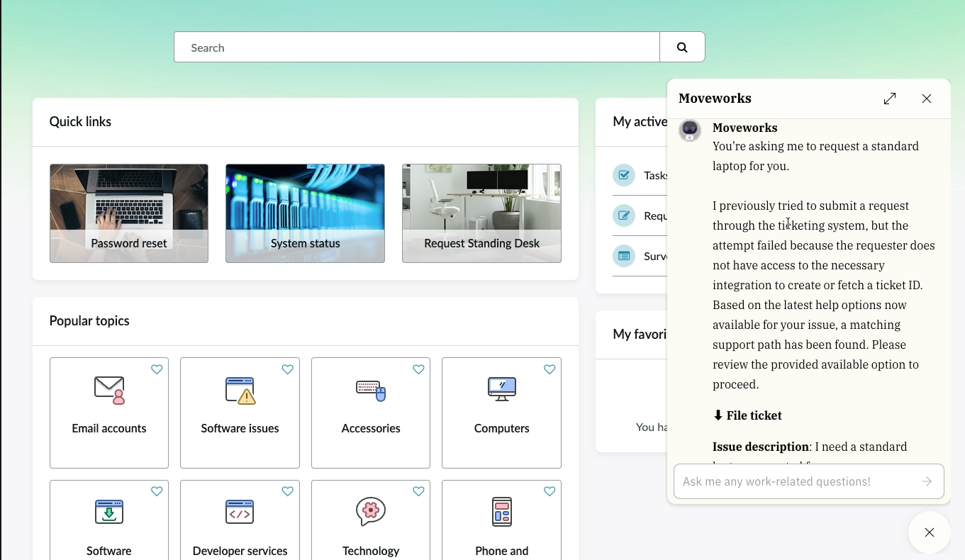Click the File ticket option
The height and width of the screenshot is (560, 965).
click(x=747, y=415)
